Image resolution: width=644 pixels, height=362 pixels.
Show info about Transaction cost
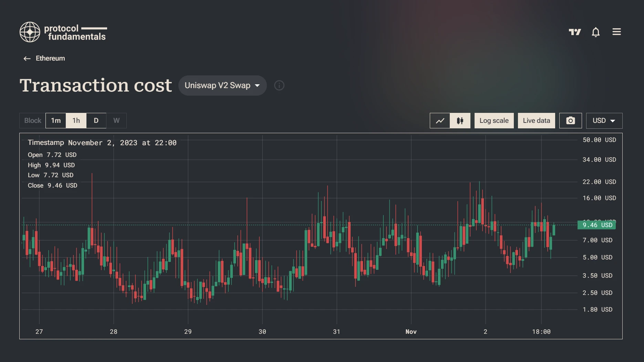pos(279,85)
